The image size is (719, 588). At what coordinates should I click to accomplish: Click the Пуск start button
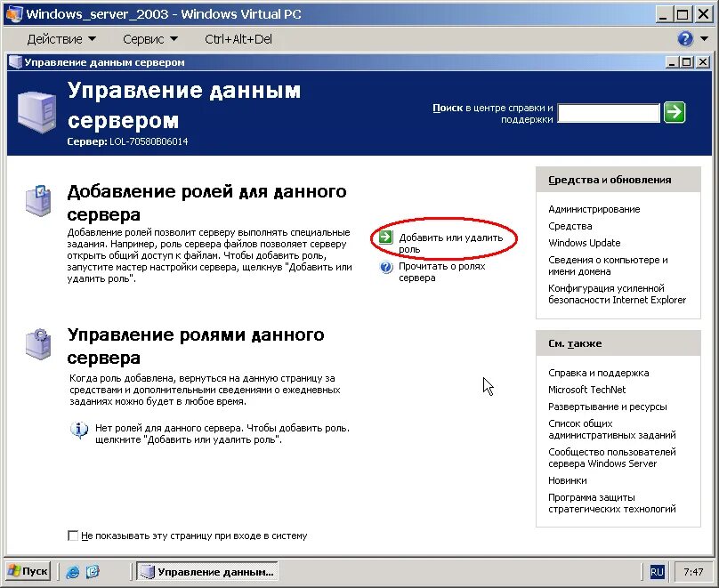pos(28,571)
